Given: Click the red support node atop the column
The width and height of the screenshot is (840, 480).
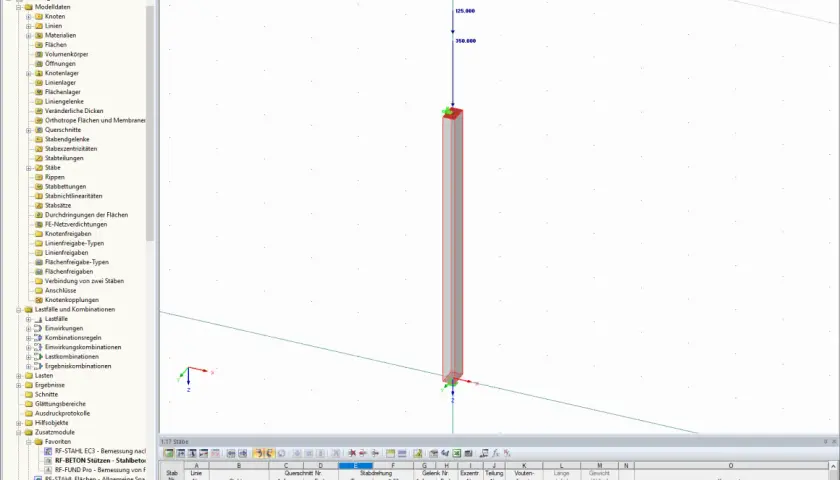Looking at the screenshot, I should click(453, 113).
